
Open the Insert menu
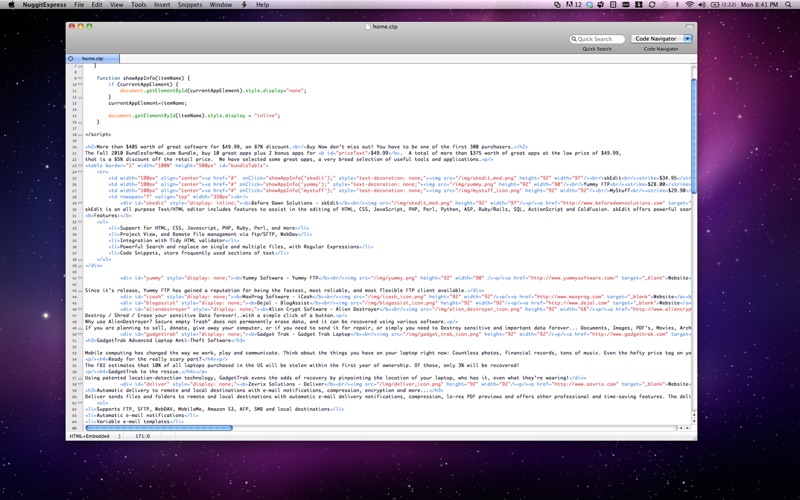tap(162, 5)
